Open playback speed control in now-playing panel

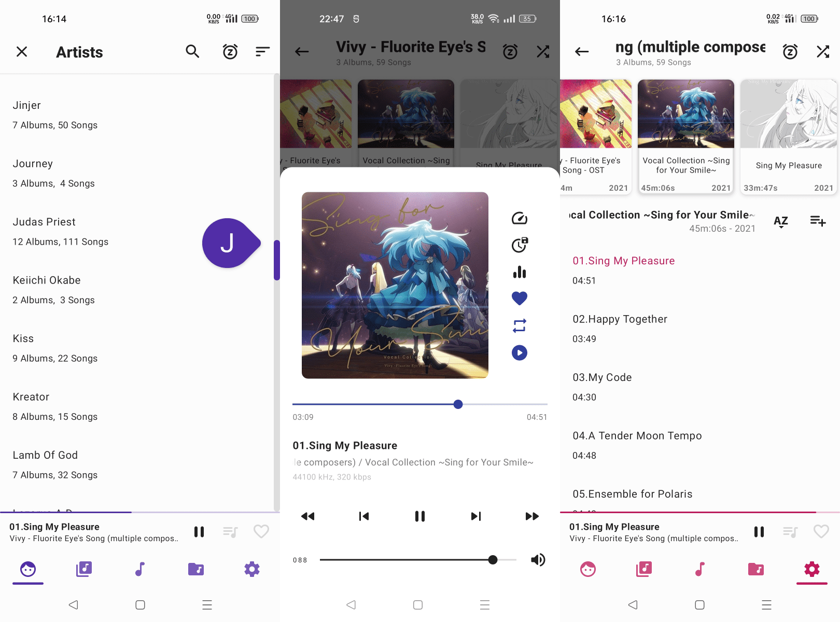pyautogui.click(x=520, y=218)
